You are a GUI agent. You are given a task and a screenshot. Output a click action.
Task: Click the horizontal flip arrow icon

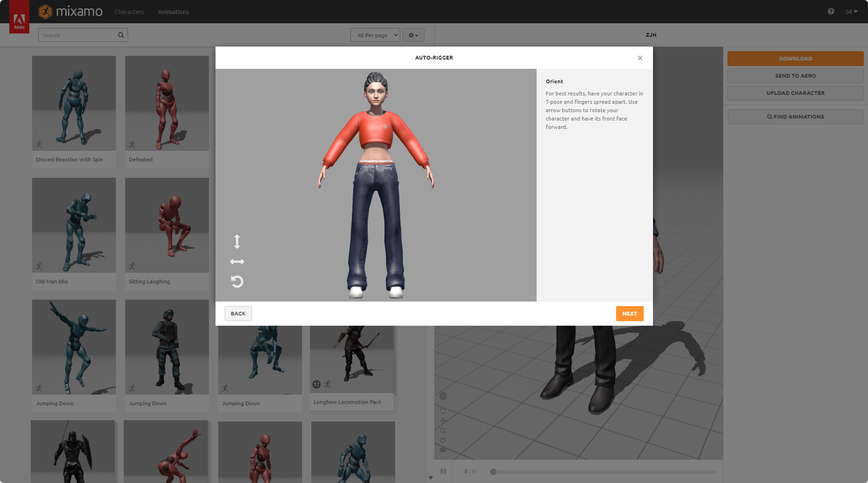point(237,262)
